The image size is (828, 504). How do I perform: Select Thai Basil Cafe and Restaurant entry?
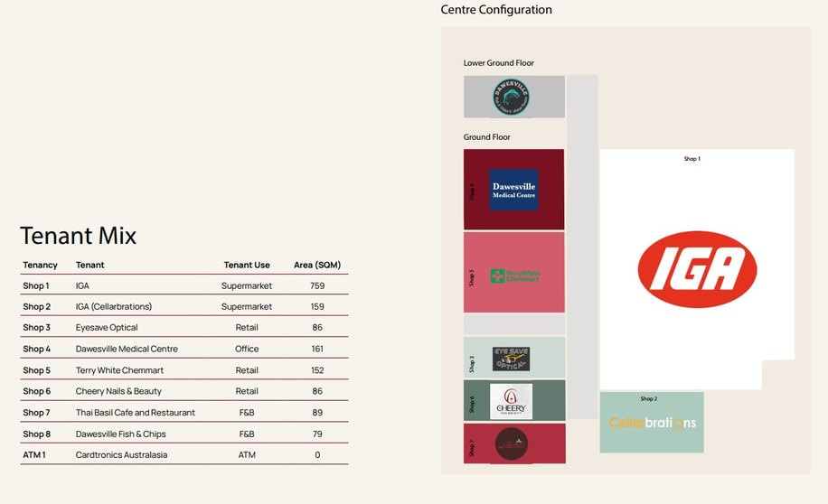tap(136, 413)
